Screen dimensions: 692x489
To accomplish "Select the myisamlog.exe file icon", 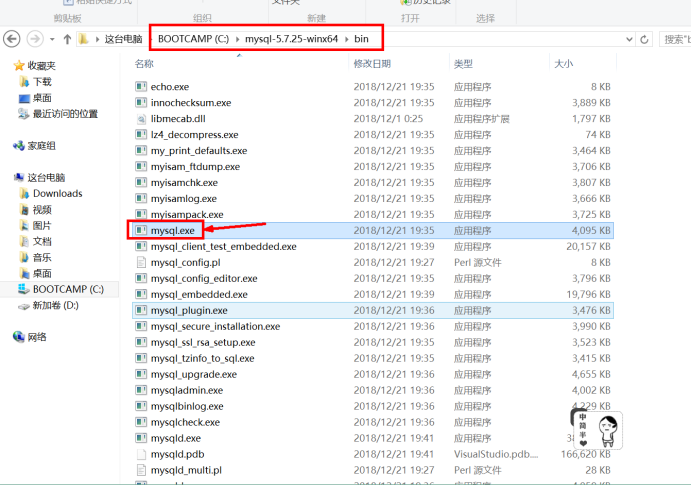I will 141,198.
